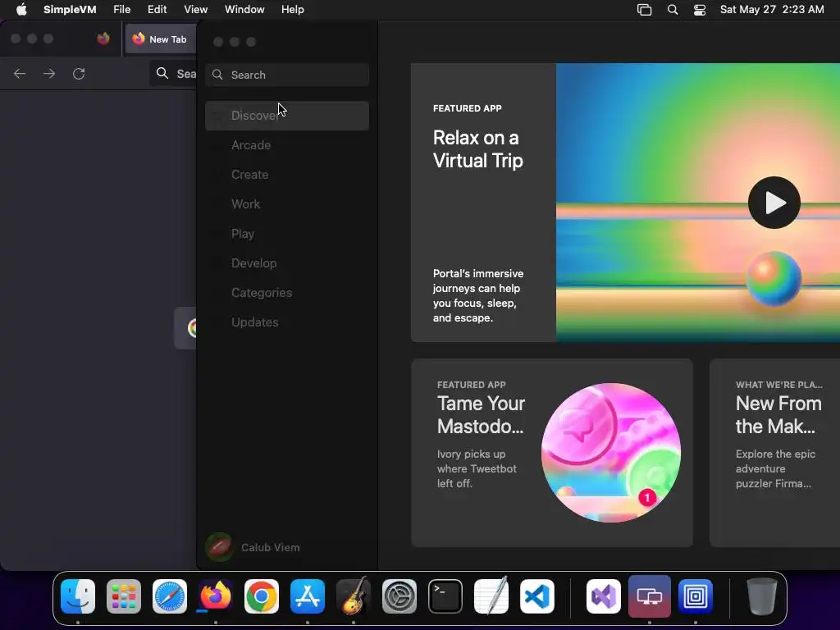Open the Relax on a Virtual Trip story
This screenshot has height=630, width=840.
coord(483,203)
